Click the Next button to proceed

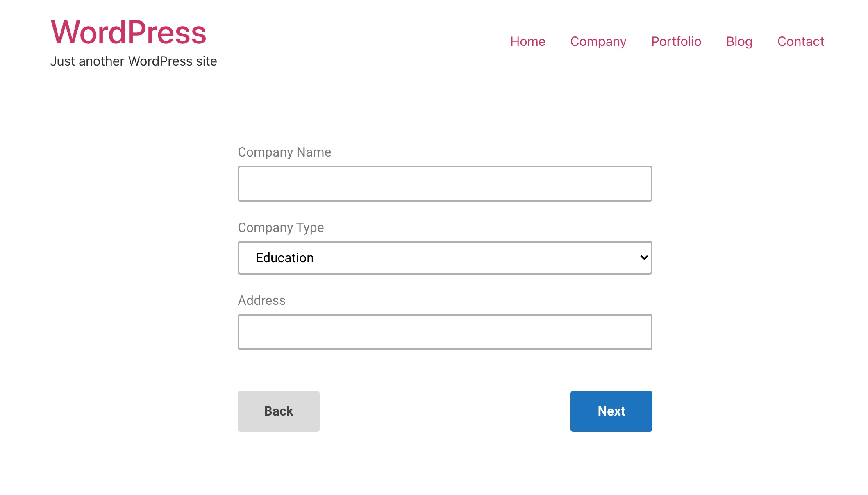pyautogui.click(x=611, y=411)
